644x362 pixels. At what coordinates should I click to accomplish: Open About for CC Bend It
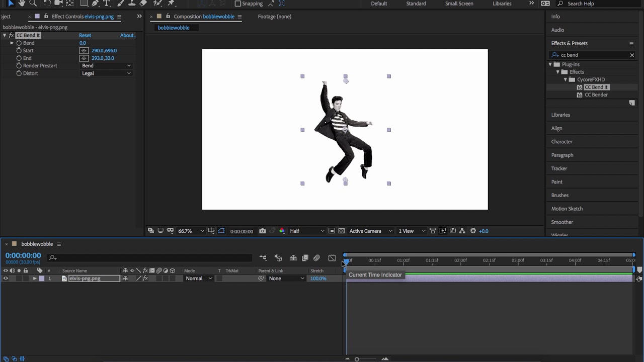[x=128, y=36]
